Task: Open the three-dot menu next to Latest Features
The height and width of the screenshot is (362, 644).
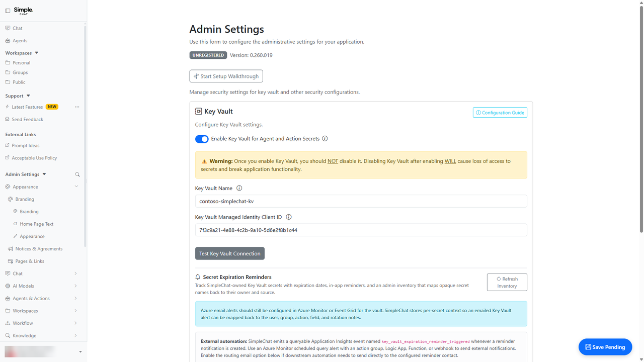Action: pos(77,107)
